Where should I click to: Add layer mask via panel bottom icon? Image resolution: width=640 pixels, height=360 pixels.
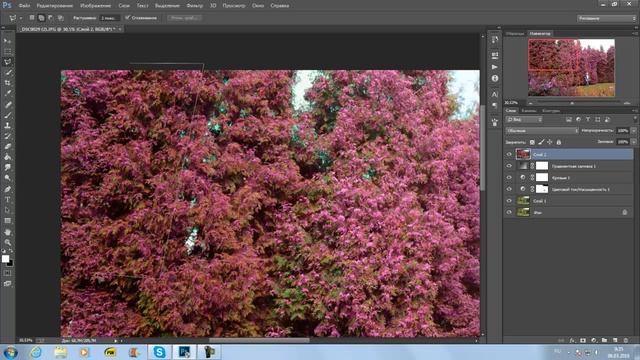tap(583, 340)
